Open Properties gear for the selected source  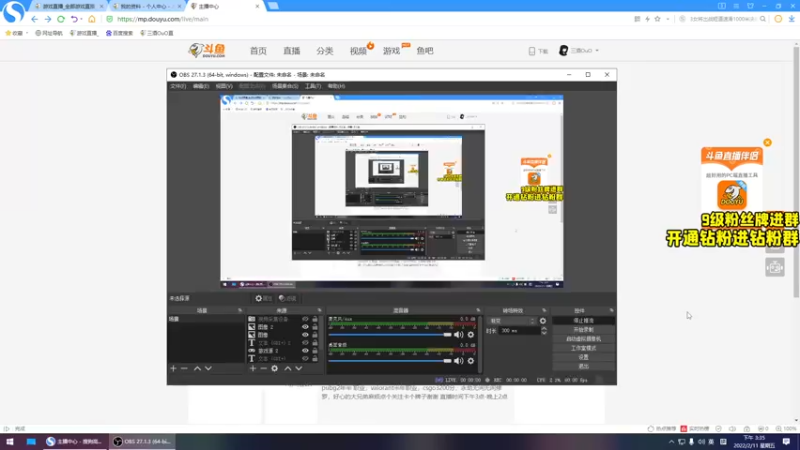click(x=264, y=298)
